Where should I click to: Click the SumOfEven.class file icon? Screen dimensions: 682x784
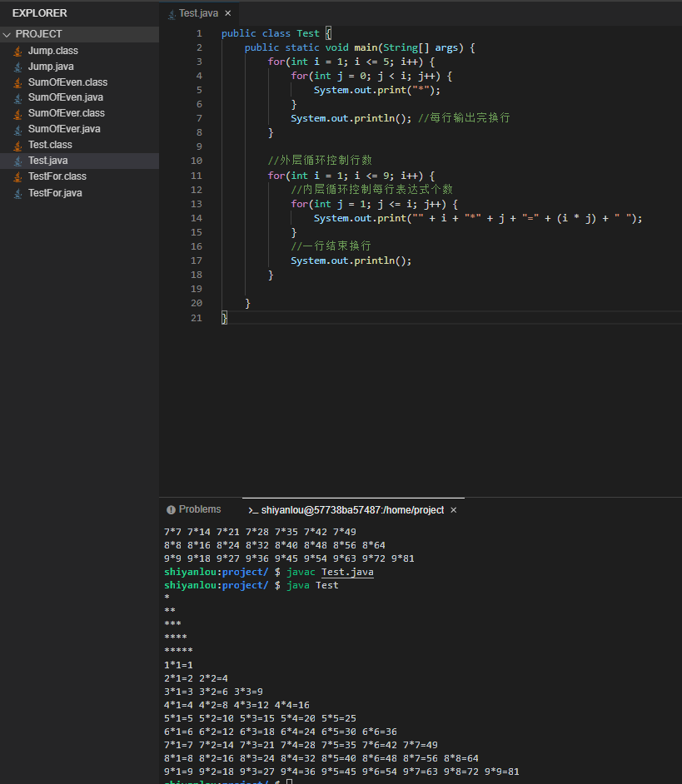pyautogui.click(x=18, y=82)
